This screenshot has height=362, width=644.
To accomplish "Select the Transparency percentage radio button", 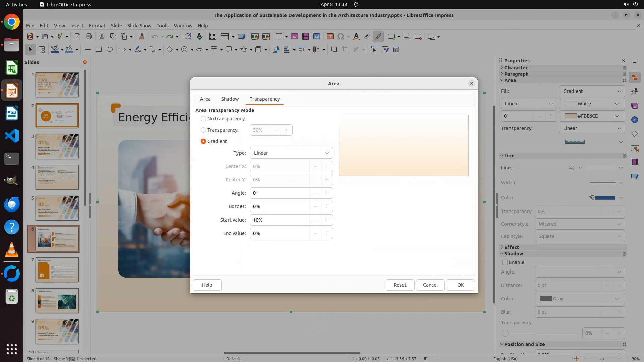I will click(x=203, y=130).
